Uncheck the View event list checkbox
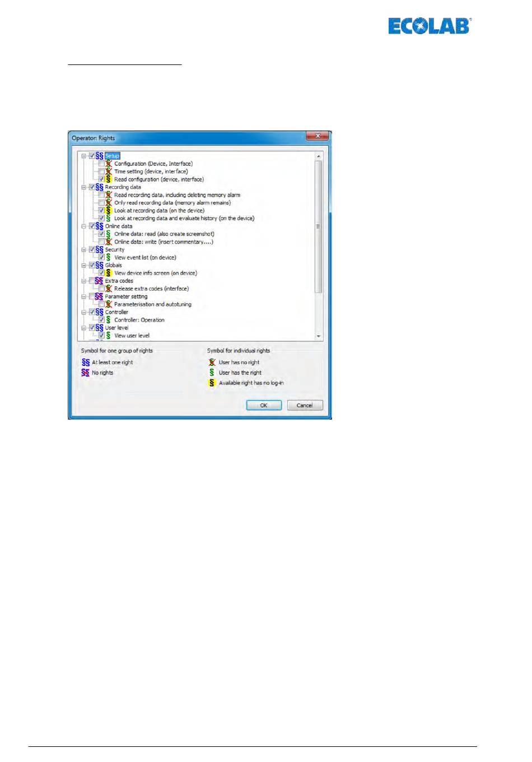Image resolution: width=532 pixels, height=762 pixels. (101, 258)
